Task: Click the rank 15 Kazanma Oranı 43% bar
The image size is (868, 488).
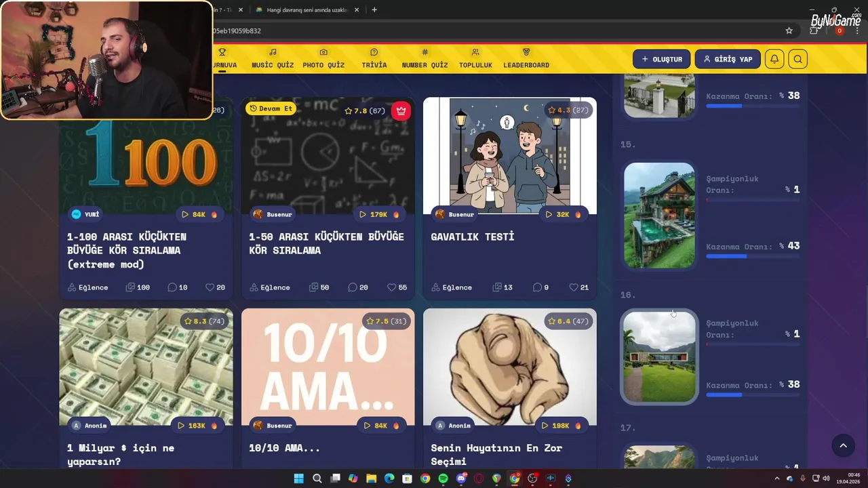Action: click(x=753, y=256)
